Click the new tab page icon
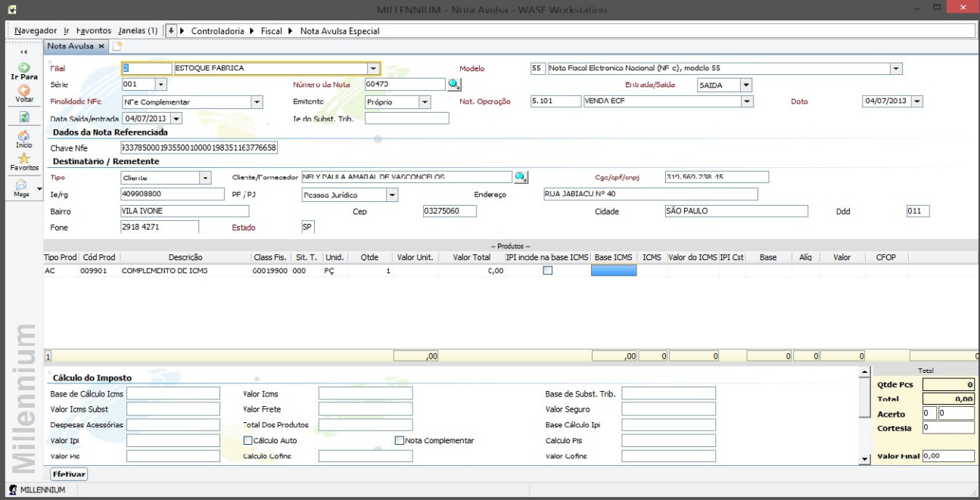 click(117, 47)
